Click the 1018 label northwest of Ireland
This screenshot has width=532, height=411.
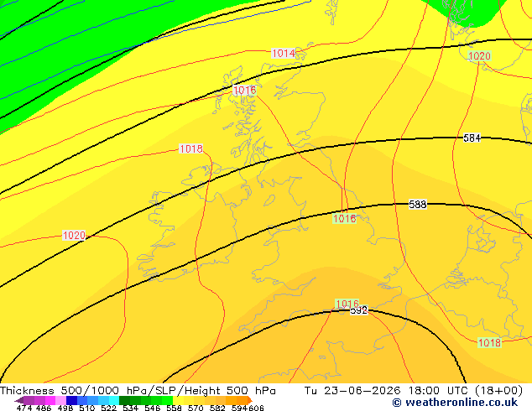click(x=191, y=148)
